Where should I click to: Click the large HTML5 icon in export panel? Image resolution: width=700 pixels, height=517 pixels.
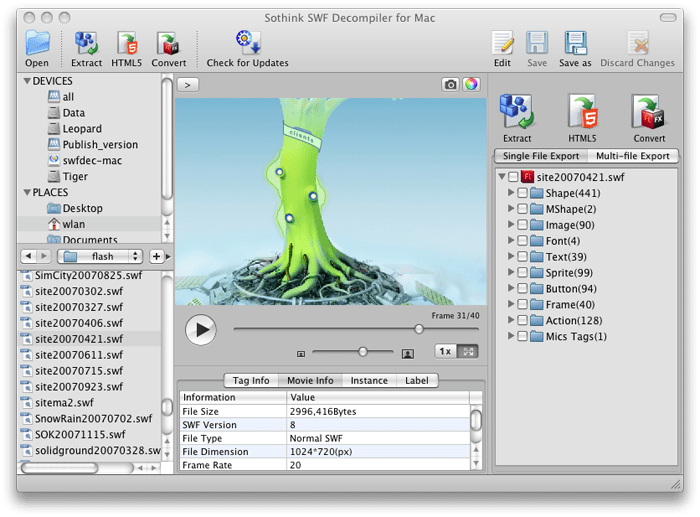582,112
